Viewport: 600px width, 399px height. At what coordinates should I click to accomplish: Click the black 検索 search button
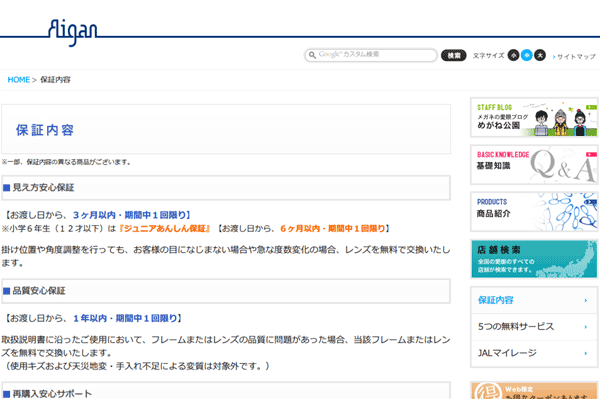pos(453,55)
